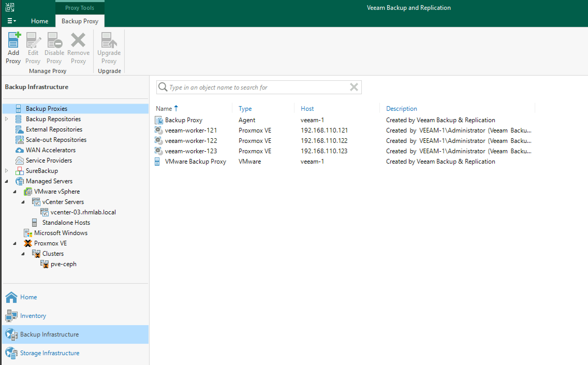Expand the SureBackup node
The image size is (588, 365).
click(7, 171)
